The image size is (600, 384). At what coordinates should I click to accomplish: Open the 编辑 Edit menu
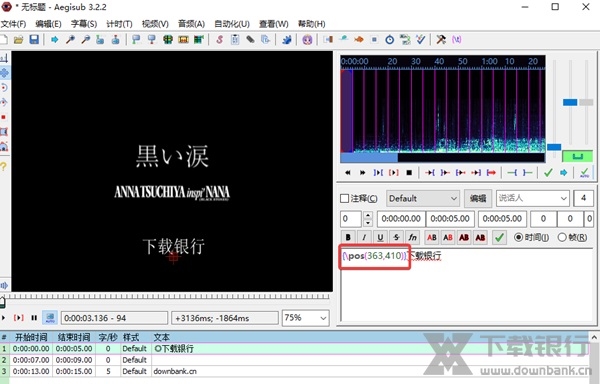48,24
